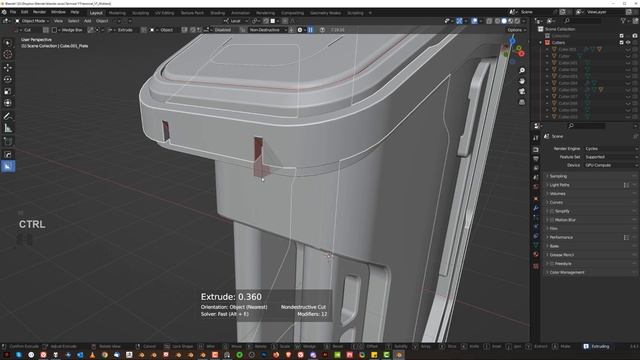Screen dimensions: 640x360
Task: Switch to the Shading workspace tab
Action: pyautogui.click(x=218, y=13)
